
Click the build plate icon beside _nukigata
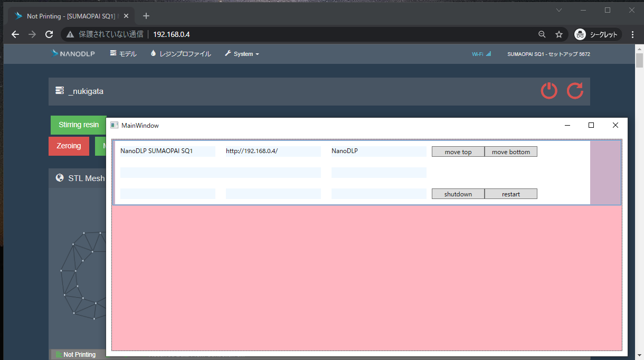click(60, 91)
